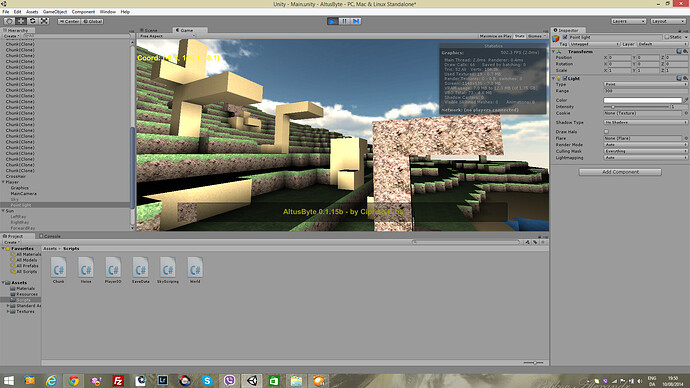Toggle Maximize on Play option
Screen dimensions: 690x388
[x=495, y=36]
